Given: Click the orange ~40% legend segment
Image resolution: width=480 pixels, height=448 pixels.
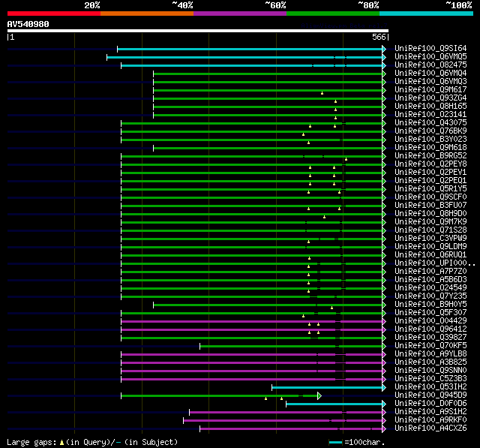Looking at the screenshot, I should click(146, 13).
